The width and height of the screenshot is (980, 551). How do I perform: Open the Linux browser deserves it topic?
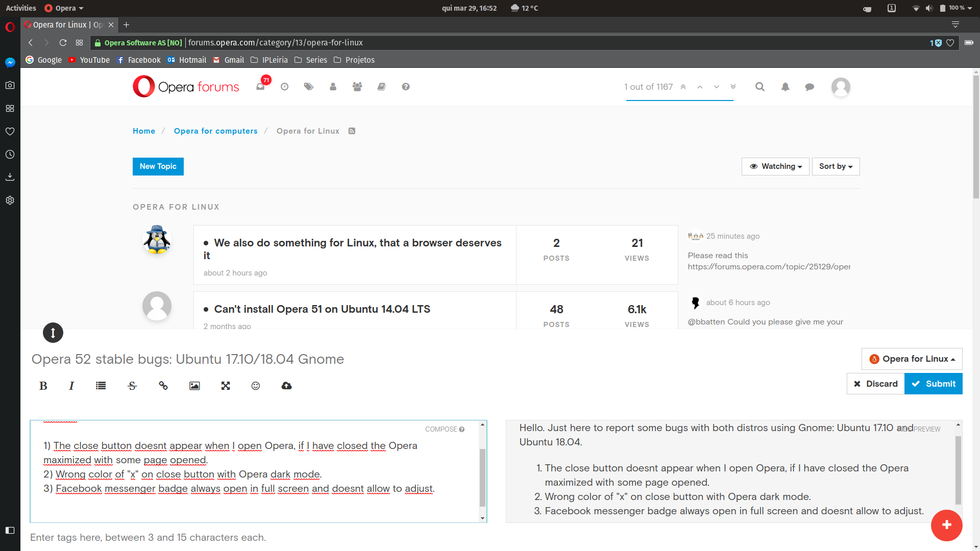(353, 249)
